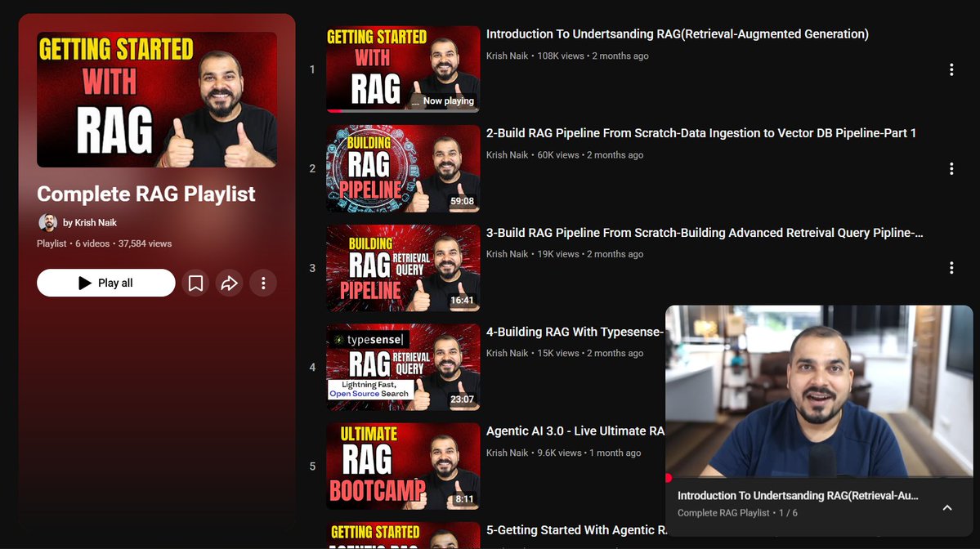Click 'Complete RAG Playlist' heading
The image size is (980, 549).
point(145,194)
